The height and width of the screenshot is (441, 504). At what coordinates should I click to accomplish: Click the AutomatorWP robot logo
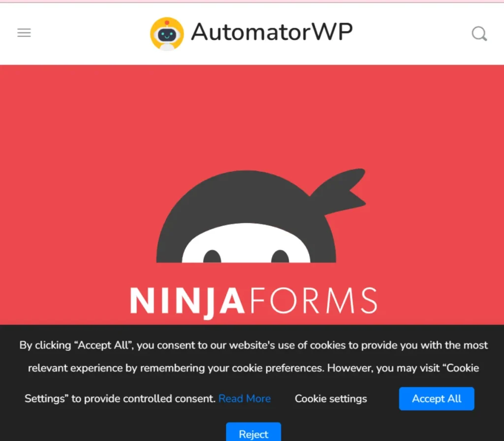pos(167,34)
